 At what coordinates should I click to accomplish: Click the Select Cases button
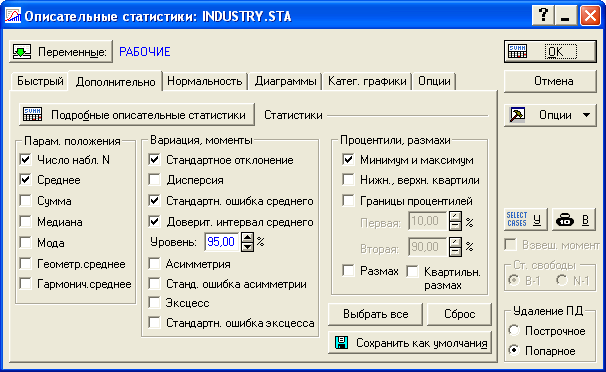coord(526,219)
